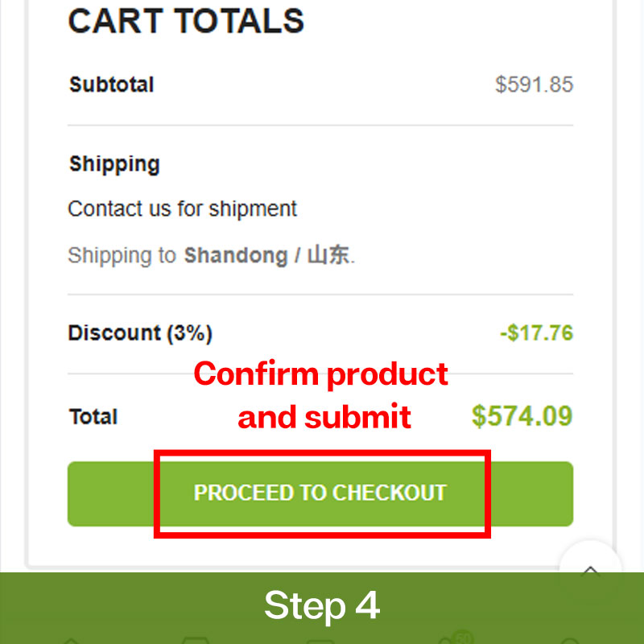Open the account icon in bottom navigation
The width and height of the screenshot is (644, 644).
click(x=570, y=640)
